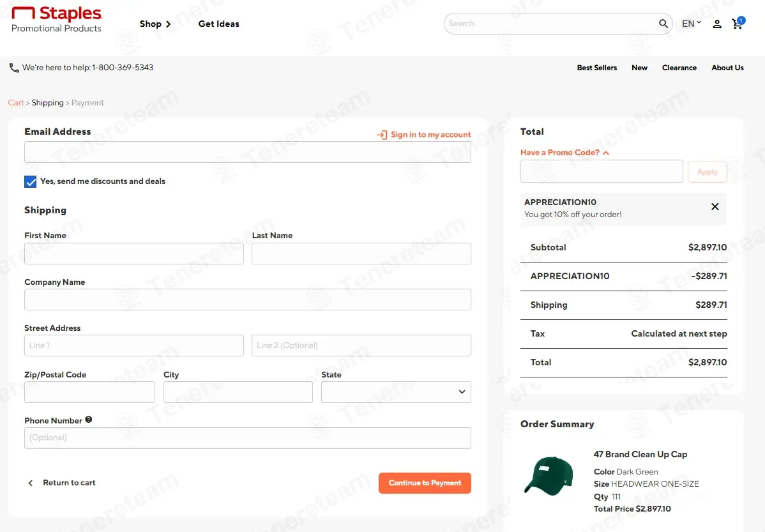The width and height of the screenshot is (765, 532).
Task: Click the phone help icon
Action: point(14,68)
